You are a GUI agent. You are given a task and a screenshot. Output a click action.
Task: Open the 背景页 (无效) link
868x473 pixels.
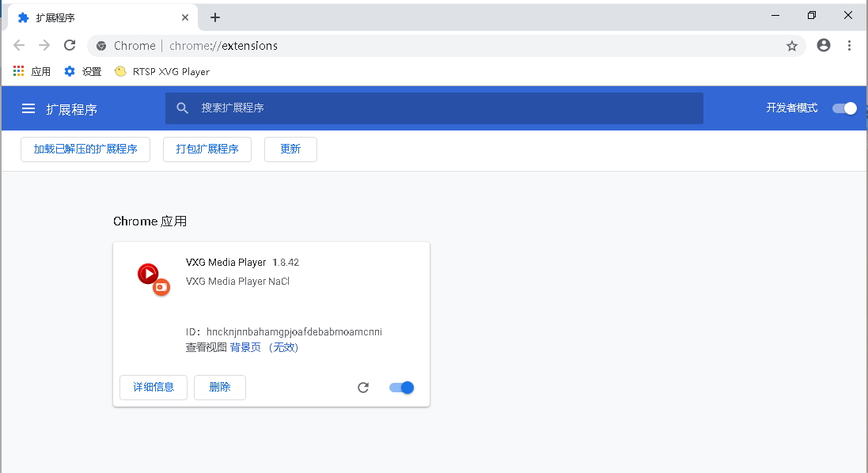[264, 347]
